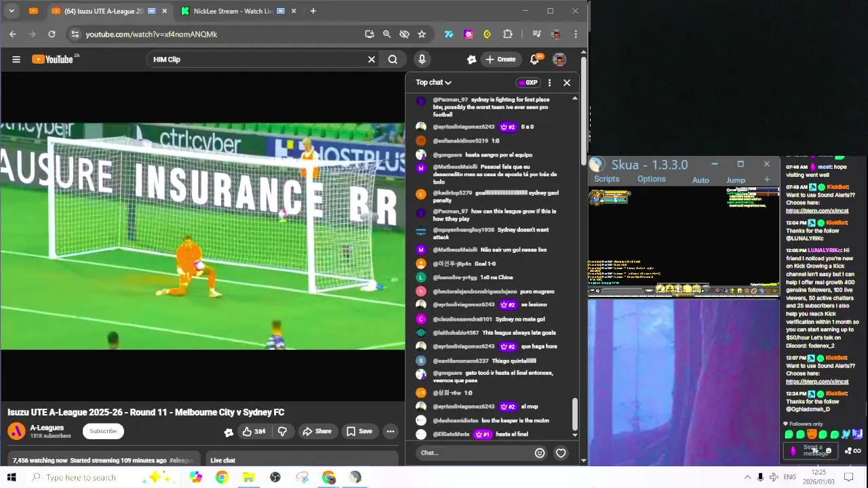The image size is (868, 488).
Task: Open the #aleague hashtag link
Action: (182, 460)
